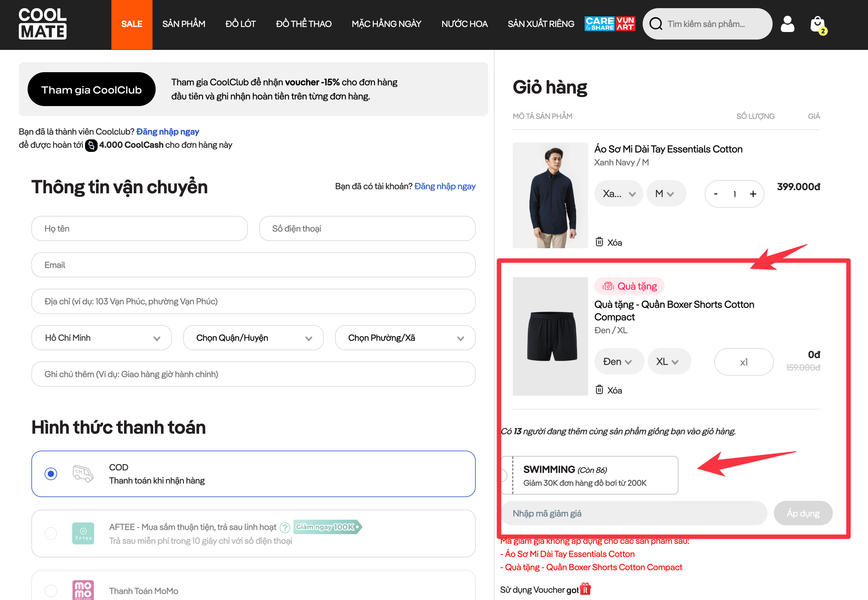Viewport: 868px width, 600px height.
Task: Increase shirt quantity with plus button
Action: [753, 194]
